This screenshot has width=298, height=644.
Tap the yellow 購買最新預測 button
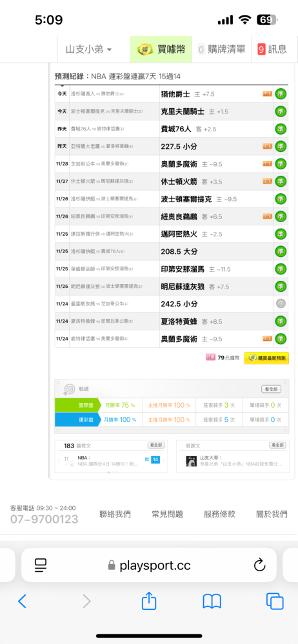[x=266, y=358]
